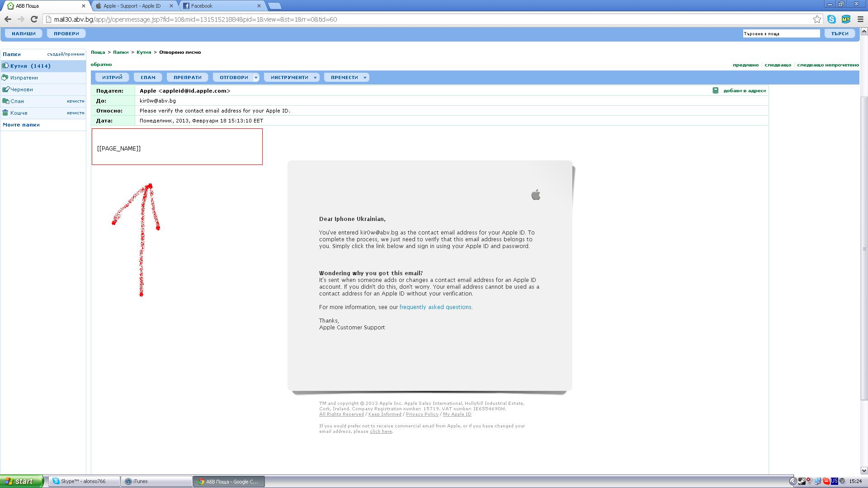
Task: Go to предишно previous message
Action: [745, 65]
